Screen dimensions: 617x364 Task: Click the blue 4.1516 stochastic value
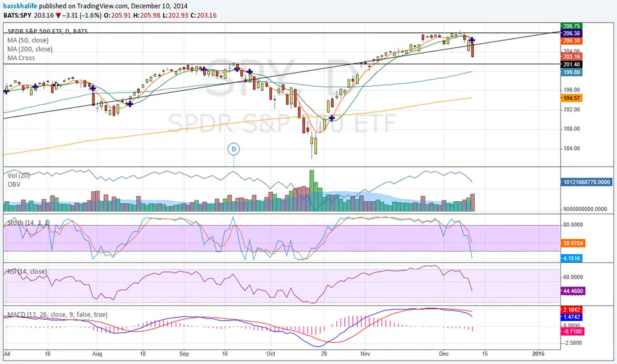[x=571, y=258]
